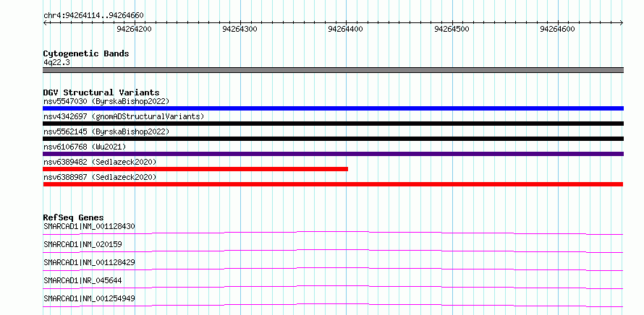The width and height of the screenshot is (644, 315).
Task: Click SMARCAD1|NM_001254949 transcript label
Action: (x=89, y=298)
